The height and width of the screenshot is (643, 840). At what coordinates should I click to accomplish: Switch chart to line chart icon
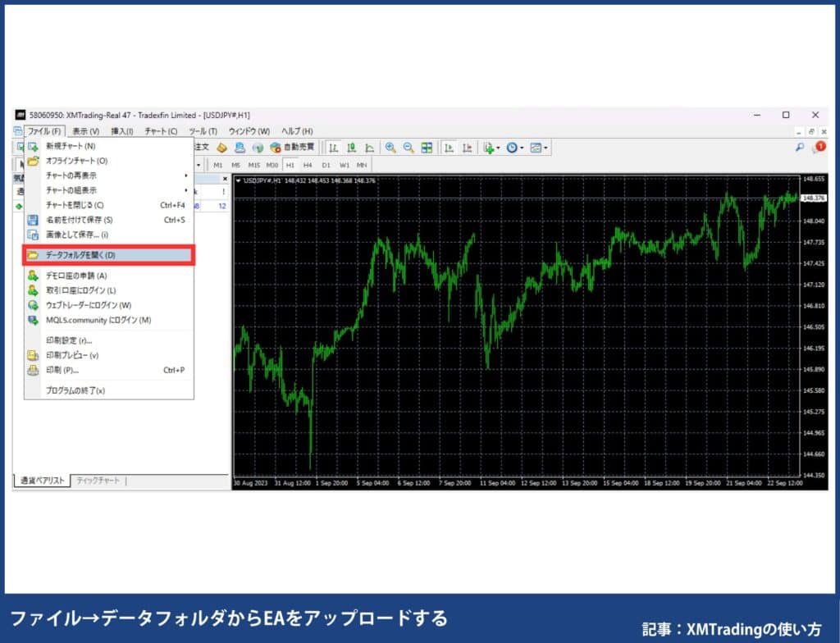370,148
